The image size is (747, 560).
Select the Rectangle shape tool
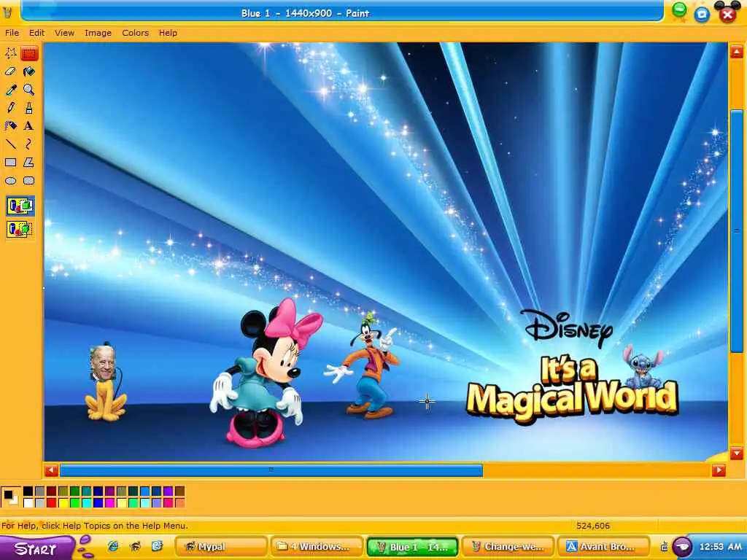tap(10, 163)
